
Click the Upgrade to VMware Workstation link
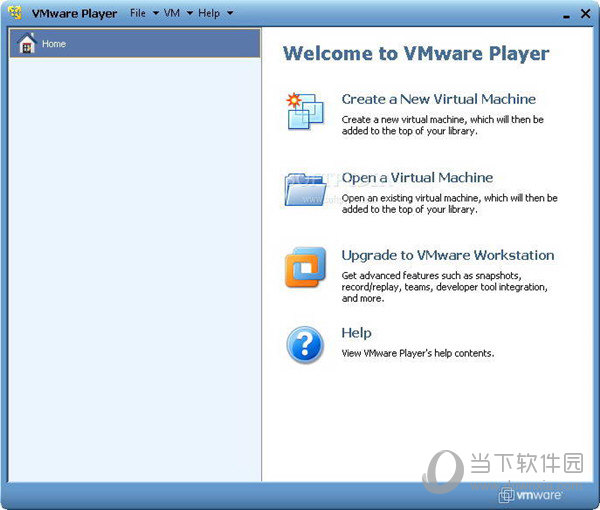pos(448,255)
